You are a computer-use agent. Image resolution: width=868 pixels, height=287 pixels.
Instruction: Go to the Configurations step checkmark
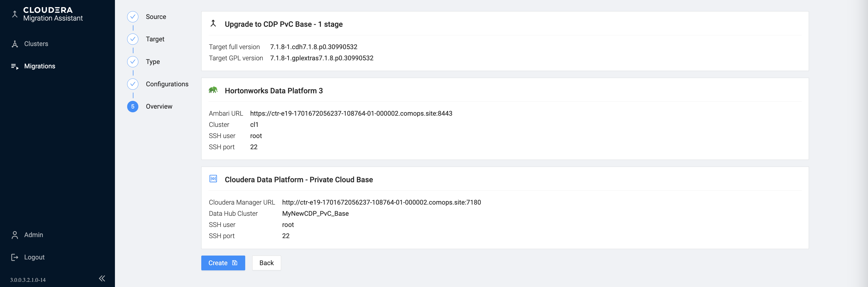133,84
